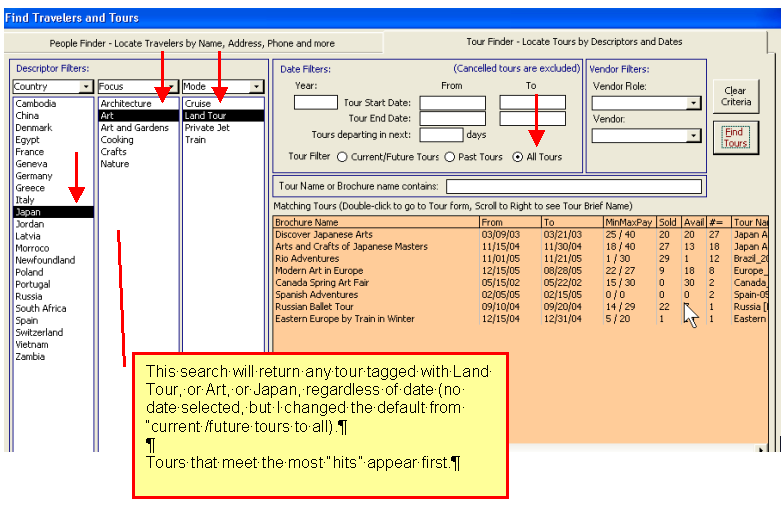The image size is (781, 506).
Task: Switch to Tour Finder tab
Action: pyautogui.click(x=575, y=42)
